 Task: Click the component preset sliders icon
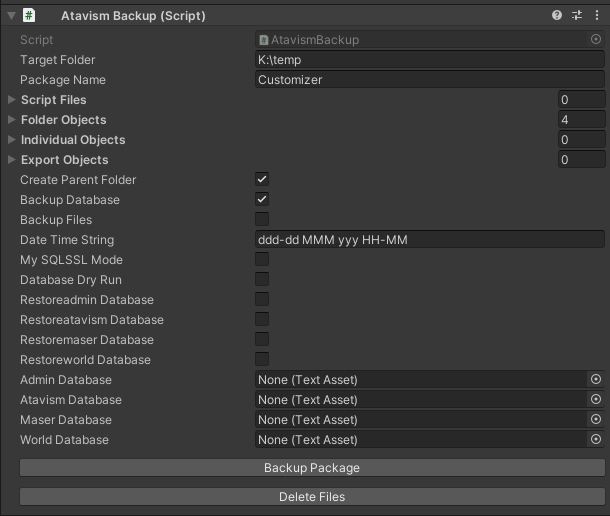pyautogui.click(x=577, y=16)
